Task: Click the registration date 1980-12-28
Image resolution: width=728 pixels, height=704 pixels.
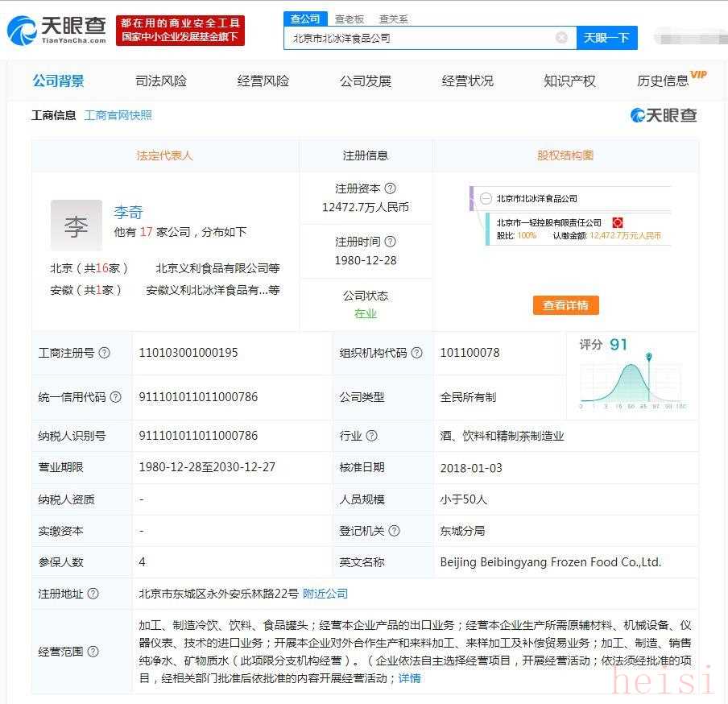Action: click(x=366, y=260)
